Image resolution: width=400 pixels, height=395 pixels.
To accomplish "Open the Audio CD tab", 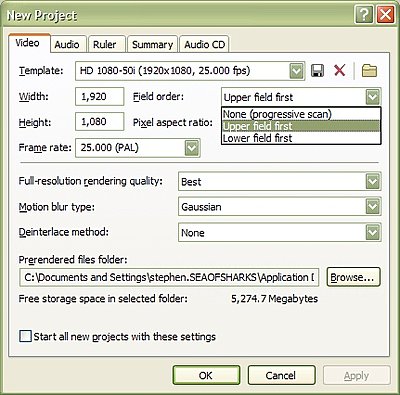I will [x=205, y=44].
